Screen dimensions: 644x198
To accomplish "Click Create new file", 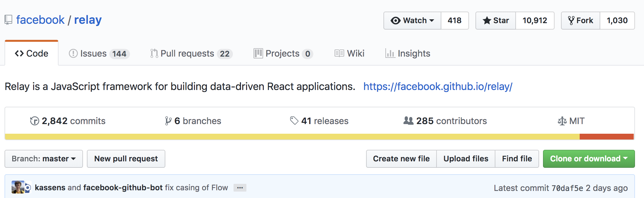I will pyautogui.click(x=401, y=159).
